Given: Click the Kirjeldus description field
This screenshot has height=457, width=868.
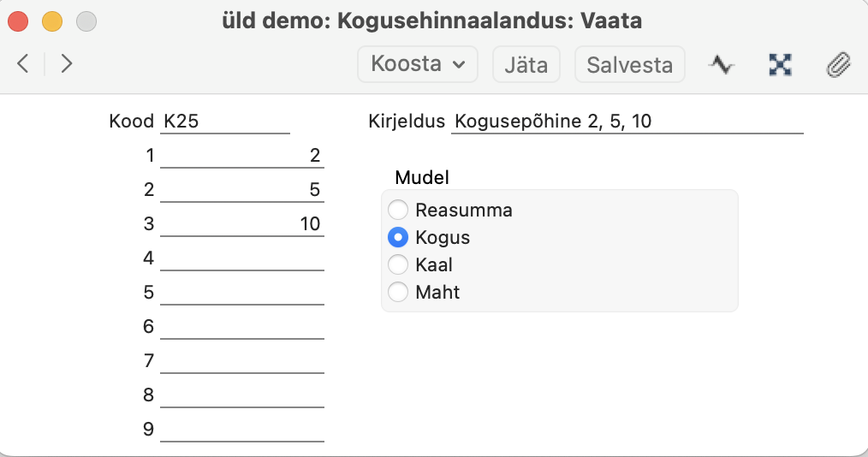Looking at the screenshot, I should [627, 122].
